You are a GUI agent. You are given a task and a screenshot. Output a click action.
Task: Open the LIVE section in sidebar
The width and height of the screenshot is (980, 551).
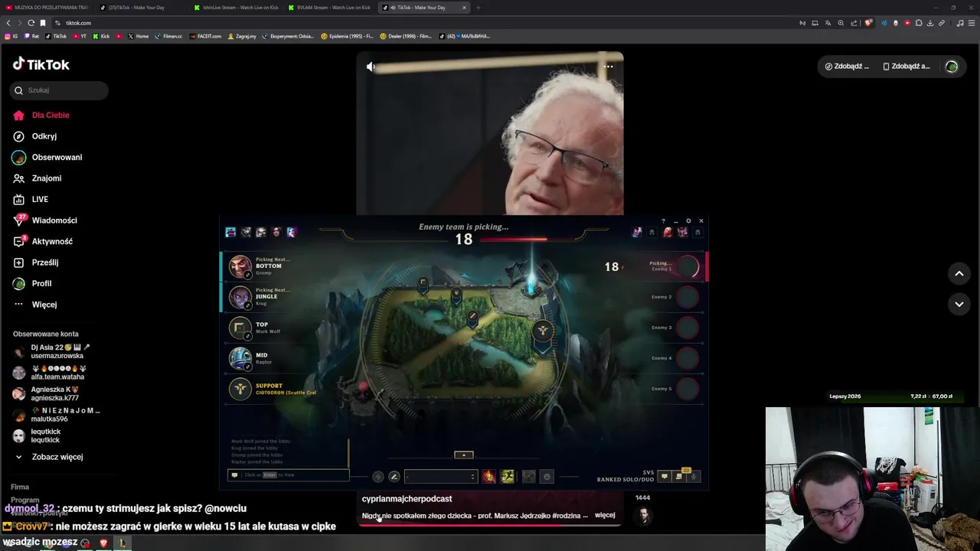31,199
